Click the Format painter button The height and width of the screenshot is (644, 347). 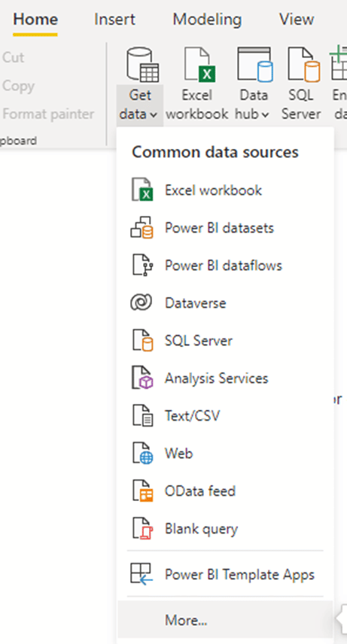coord(48,114)
